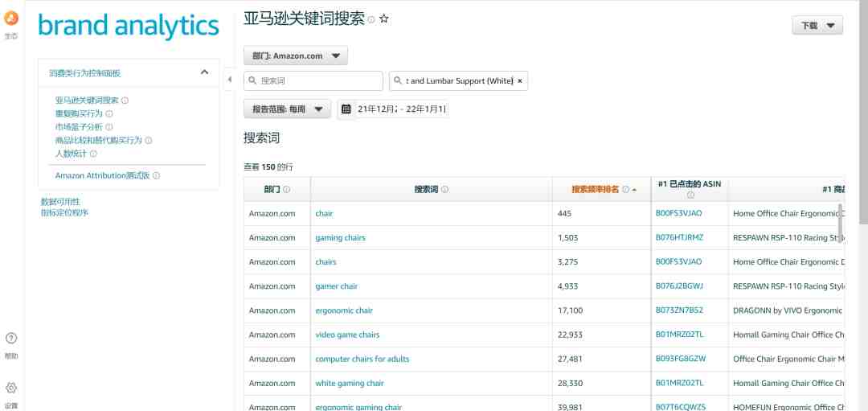Click info icon next to page title 亚马逊关键词搜索
868x411 pixels.
click(x=371, y=19)
